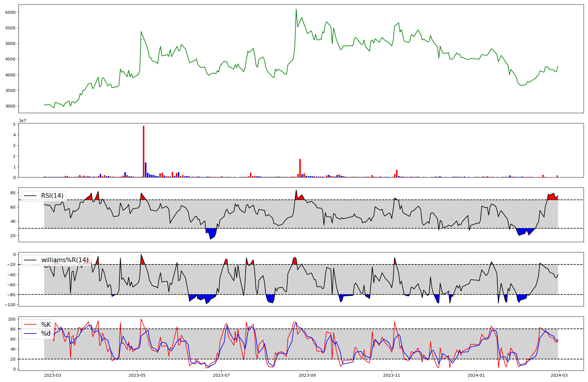The height and width of the screenshot is (382, 588).
Task: Click the 3000 tick label on price axis
Action: (x=11, y=106)
